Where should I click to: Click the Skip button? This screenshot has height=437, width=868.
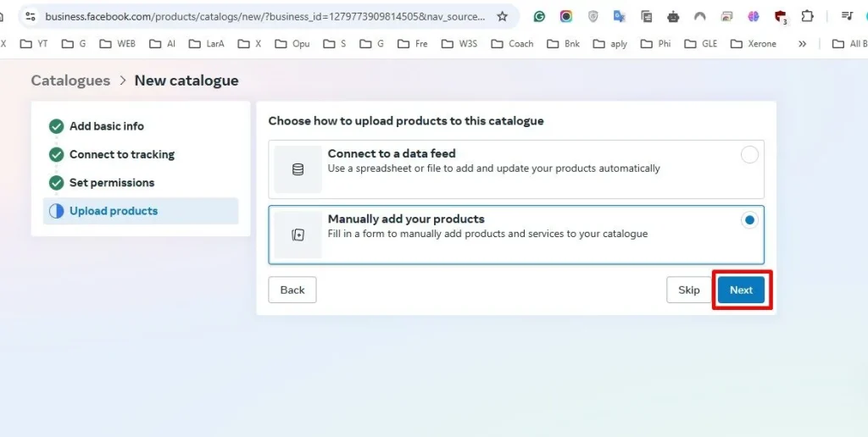point(689,290)
